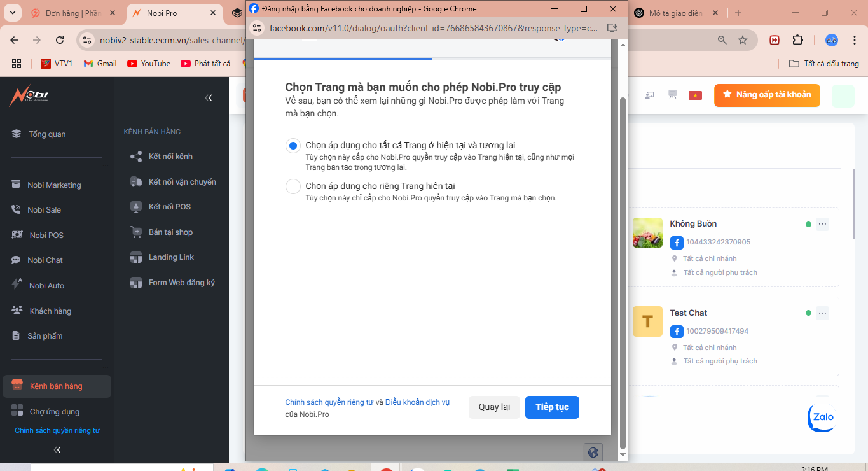Open the Chính sách quyền riêng tư dialog link
The image size is (868, 471).
click(329, 402)
